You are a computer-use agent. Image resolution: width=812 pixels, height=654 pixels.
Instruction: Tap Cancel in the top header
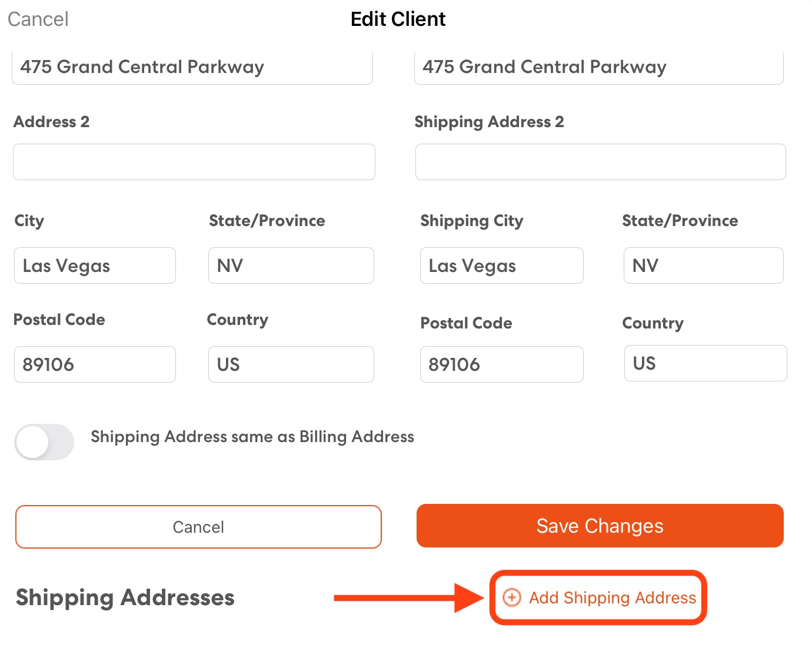click(38, 19)
